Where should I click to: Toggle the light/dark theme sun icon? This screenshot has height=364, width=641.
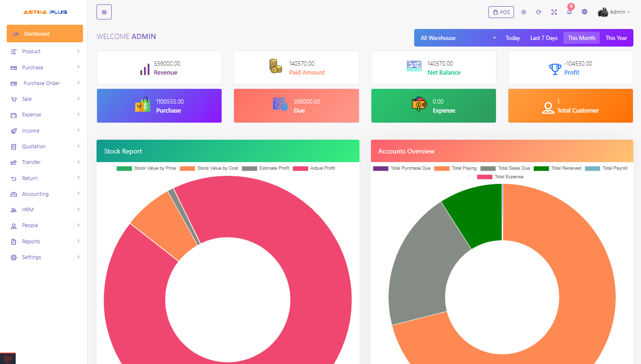click(524, 12)
